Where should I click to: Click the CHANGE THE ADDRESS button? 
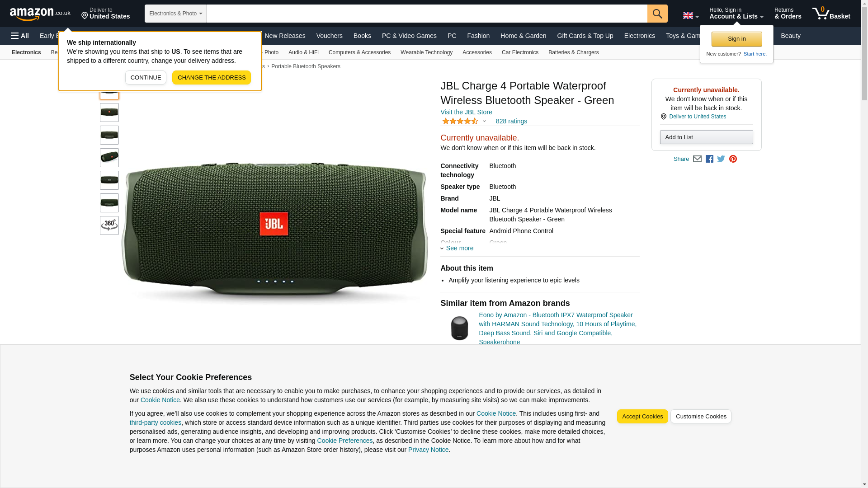(x=212, y=77)
